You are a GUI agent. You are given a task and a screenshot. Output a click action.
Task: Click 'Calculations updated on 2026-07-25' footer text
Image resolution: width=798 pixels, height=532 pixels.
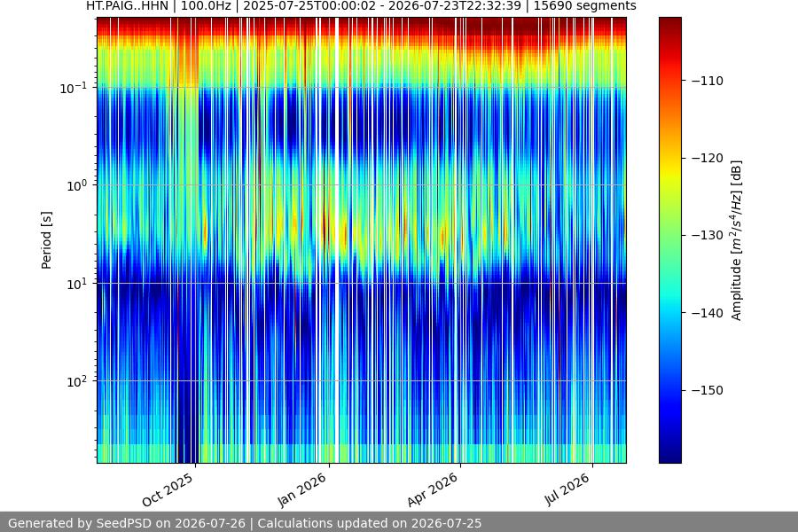(370, 523)
